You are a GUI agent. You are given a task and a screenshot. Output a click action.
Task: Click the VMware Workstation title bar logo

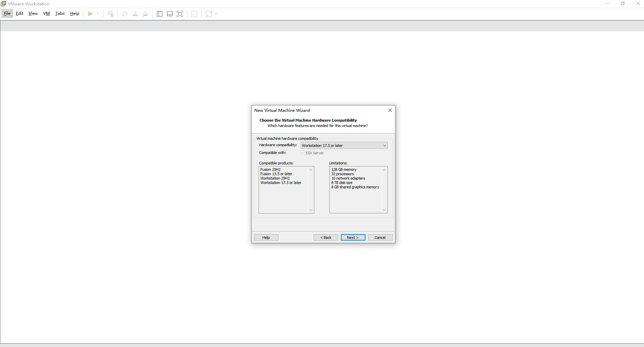coord(3,4)
